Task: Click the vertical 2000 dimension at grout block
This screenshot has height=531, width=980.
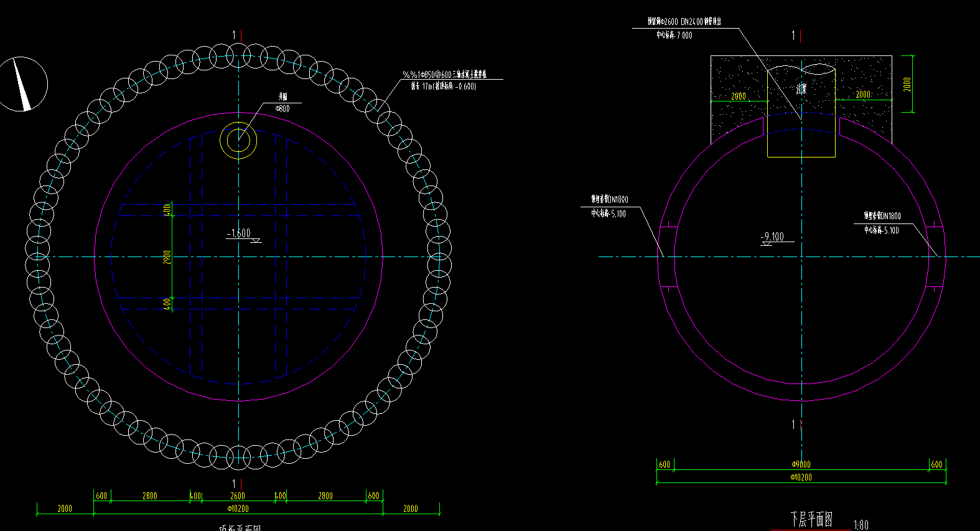Action: [907, 84]
